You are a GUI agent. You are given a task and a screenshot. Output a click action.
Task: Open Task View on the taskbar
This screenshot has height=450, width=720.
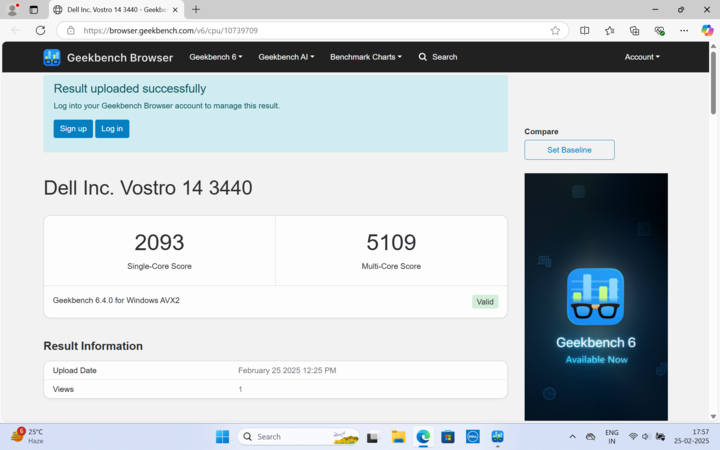pyautogui.click(x=372, y=437)
